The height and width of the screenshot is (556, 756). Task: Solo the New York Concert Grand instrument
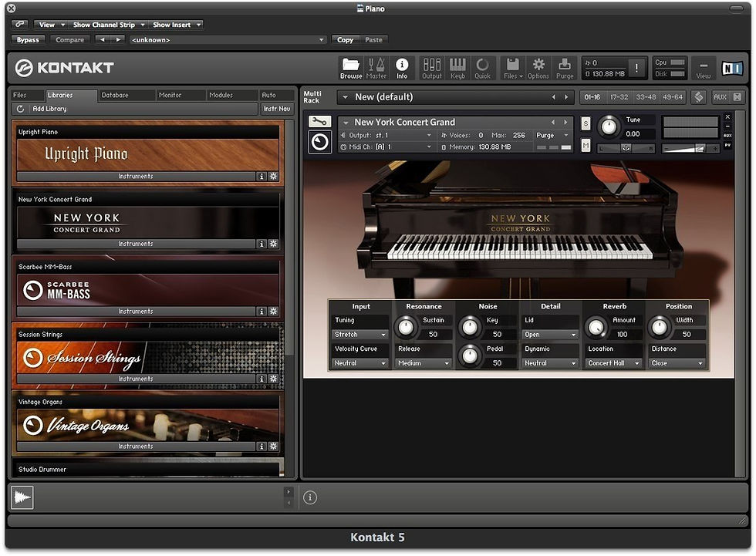(x=586, y=123)
